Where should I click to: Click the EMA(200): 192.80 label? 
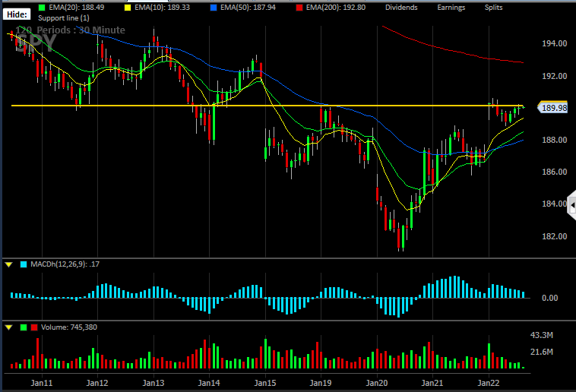point(335,8)
